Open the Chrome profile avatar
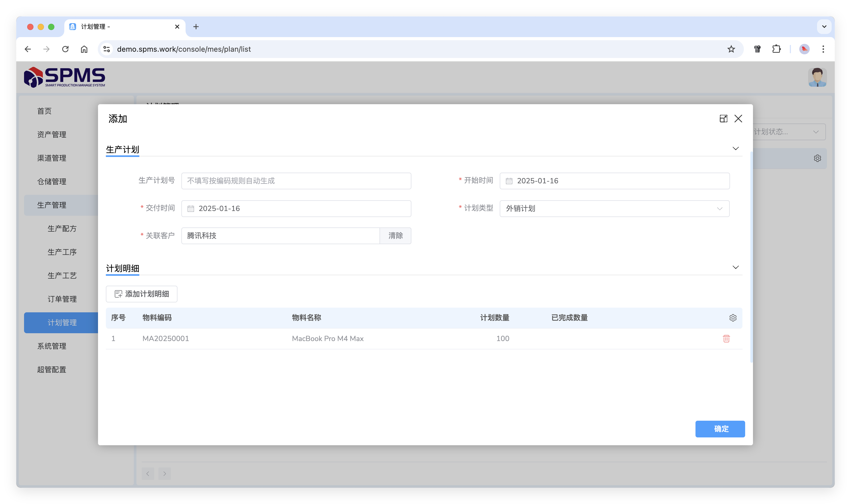This screenshot has width=851, height=504. 804,49
